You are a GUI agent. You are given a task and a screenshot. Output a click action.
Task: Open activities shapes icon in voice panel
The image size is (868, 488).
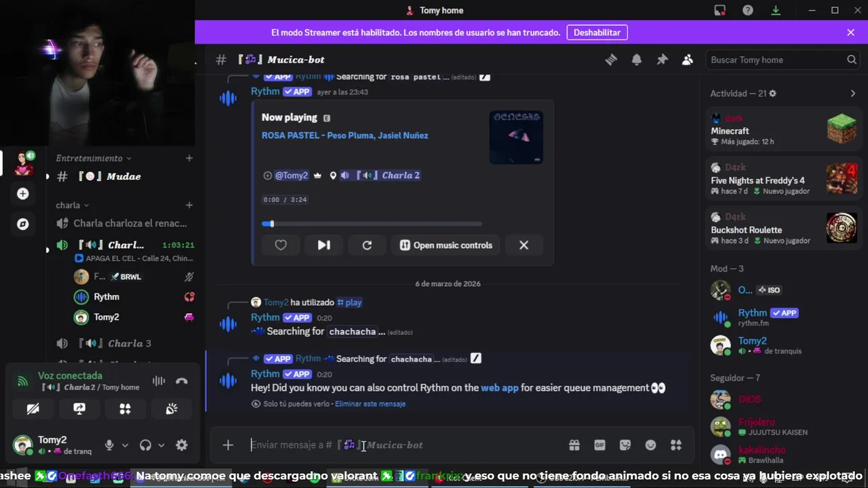(x=125, y=409)
